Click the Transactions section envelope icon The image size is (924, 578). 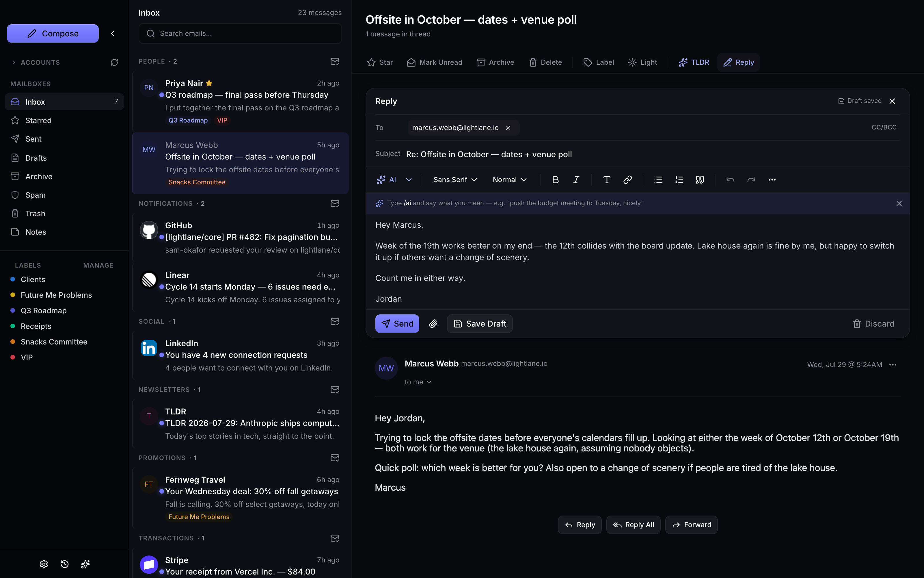point(335,538)
